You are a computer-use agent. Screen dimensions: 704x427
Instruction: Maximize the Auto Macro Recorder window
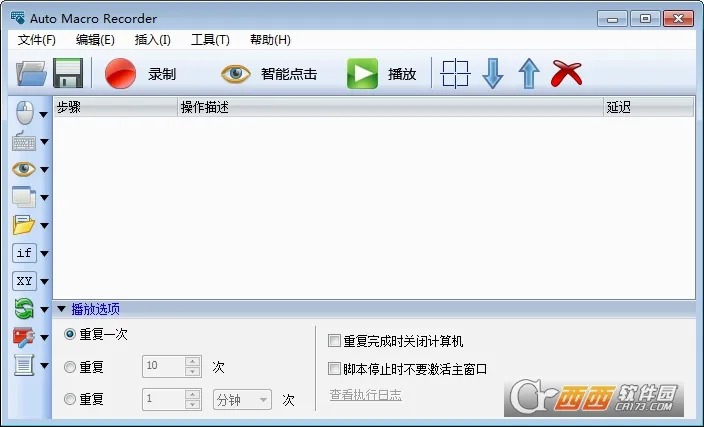(645, 19)
